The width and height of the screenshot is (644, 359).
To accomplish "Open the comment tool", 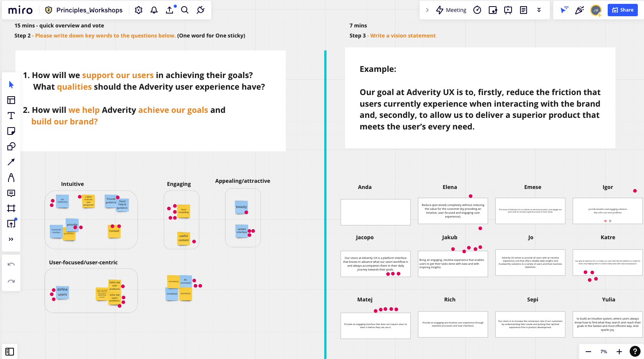I will [11, 193].
